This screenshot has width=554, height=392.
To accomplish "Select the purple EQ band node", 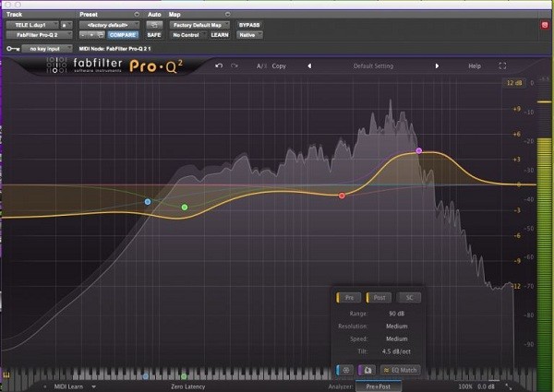I will coord(419,149).
